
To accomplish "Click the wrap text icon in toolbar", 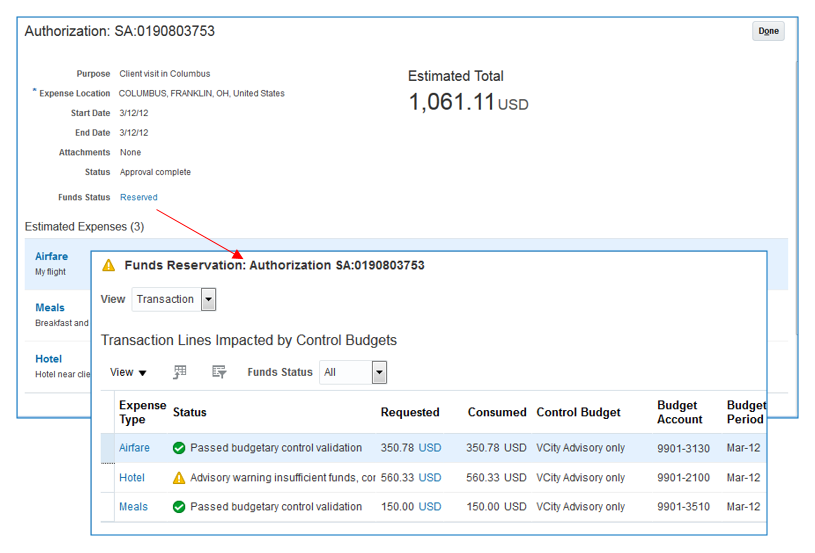I will (x=219, y=372).
